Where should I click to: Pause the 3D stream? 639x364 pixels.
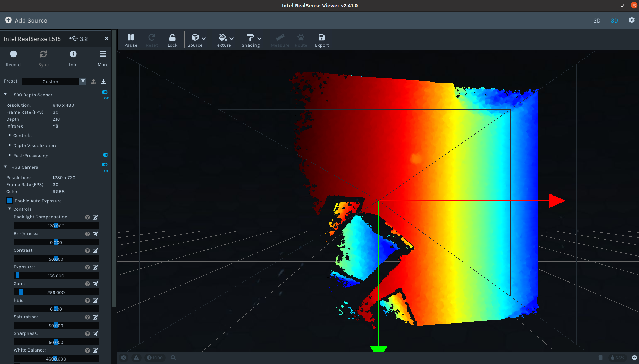tap(131, 40)
